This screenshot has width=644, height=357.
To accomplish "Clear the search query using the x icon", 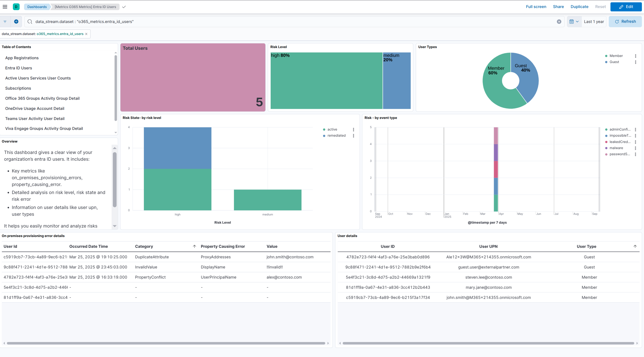I will coord(559,22).
